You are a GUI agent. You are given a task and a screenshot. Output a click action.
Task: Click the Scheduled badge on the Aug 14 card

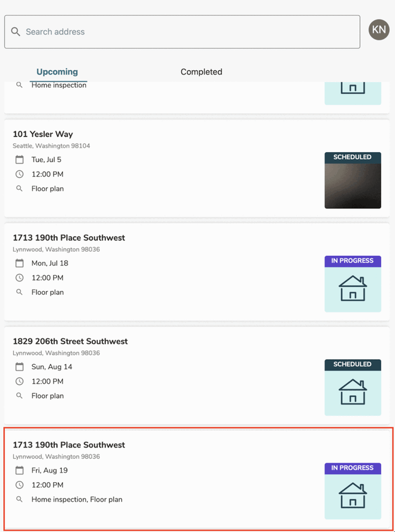coord(353,364)
